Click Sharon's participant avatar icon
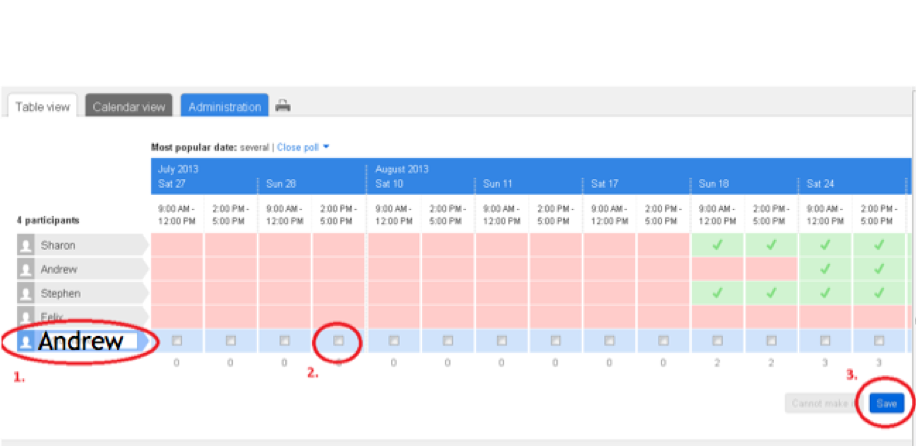This screenshot has height=446, width=916. tap(26, 245)
